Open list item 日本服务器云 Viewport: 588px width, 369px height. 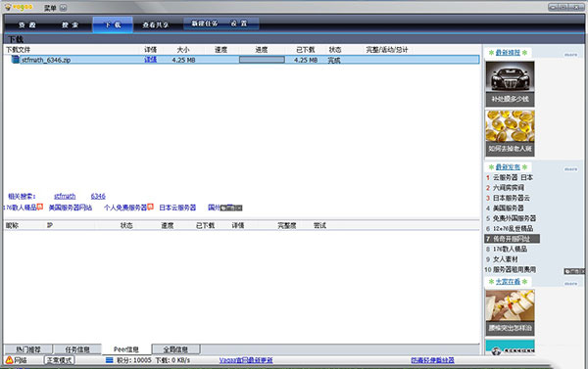click(x=512, y=198)
